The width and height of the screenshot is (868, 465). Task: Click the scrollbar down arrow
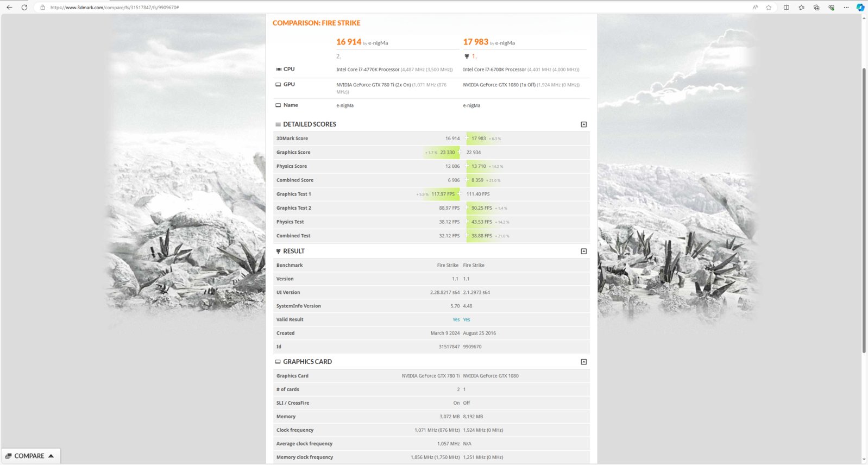pos(864,460)
